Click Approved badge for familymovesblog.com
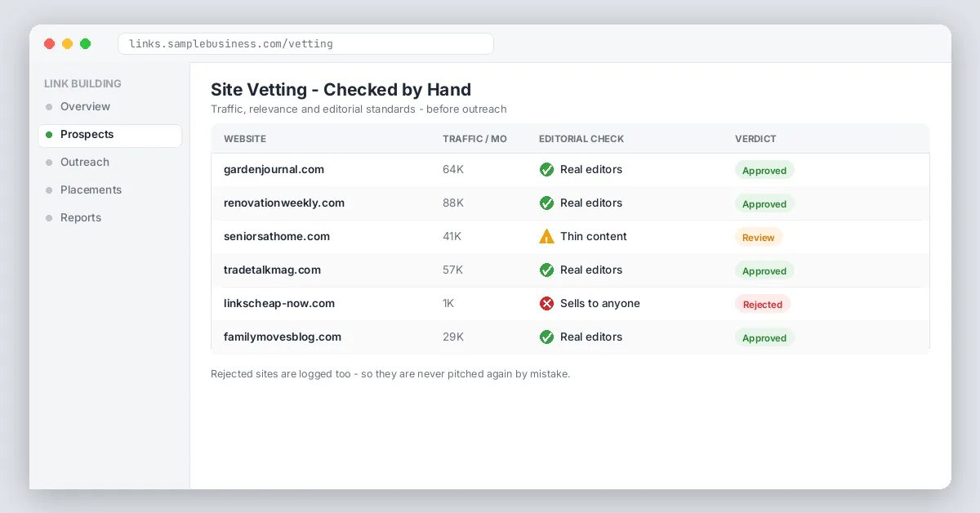The image size is (980, 513). click(764, 338)
